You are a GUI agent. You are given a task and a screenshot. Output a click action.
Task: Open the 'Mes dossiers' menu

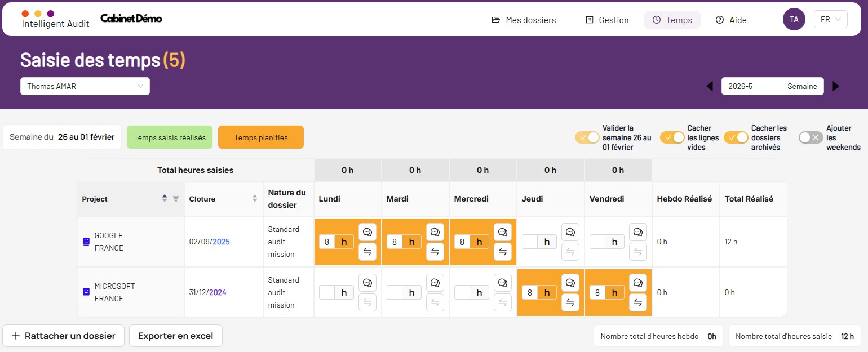tap(524, 20)
